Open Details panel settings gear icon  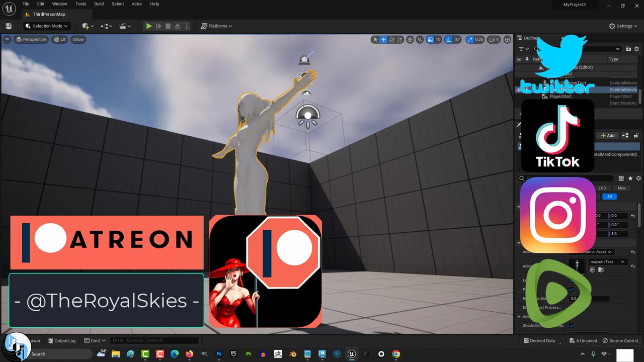tap(638, 178)
